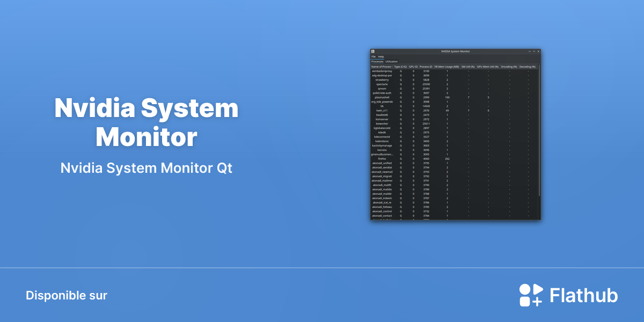Image resolution: width=644 pixels, height=322 pixels.
Task: Select the Processes tab
Action: tap(377, 62)
